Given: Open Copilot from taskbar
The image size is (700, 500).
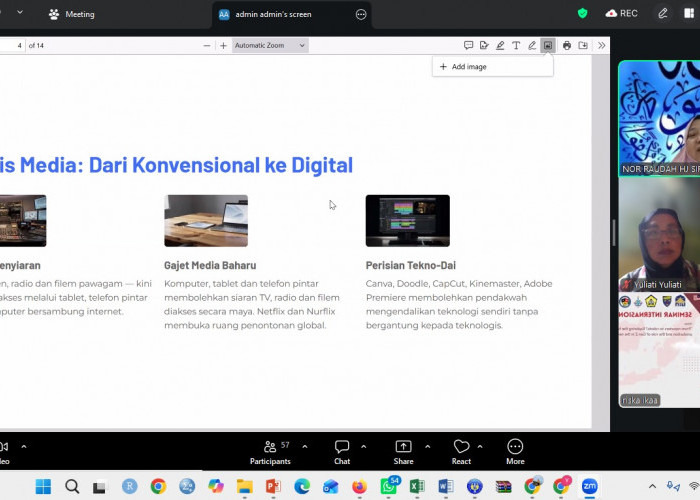Looking at the screenshot, I should [x=216, y=486].
